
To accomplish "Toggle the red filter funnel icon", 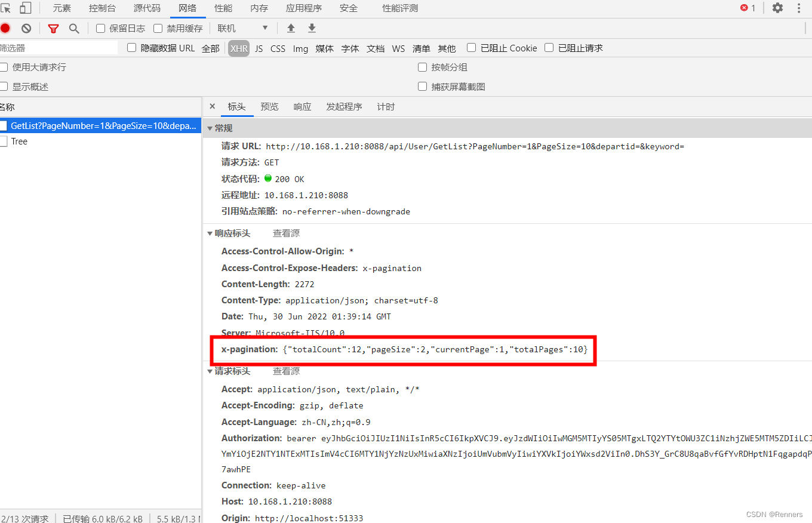I will pos(53,28).
